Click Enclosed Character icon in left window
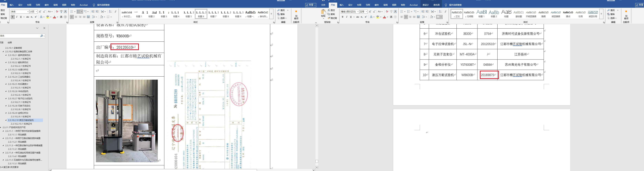Viewport: 644px width, 171px height. point(65,17)
